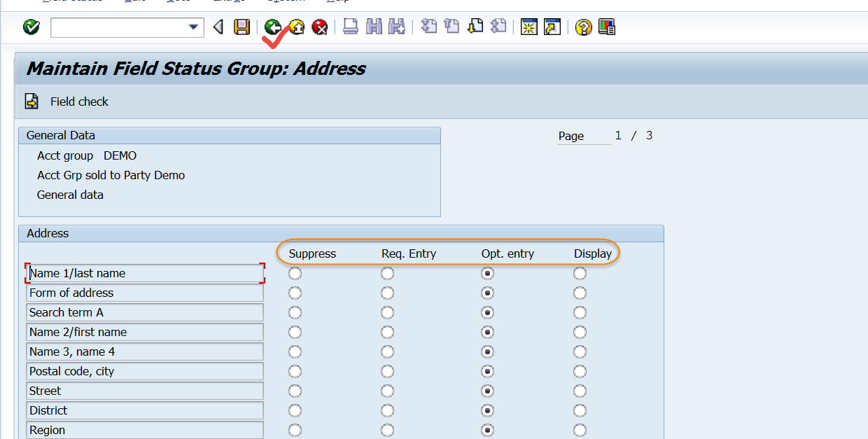Click the Find Next icon
The height and width of the screenshot is (439, 868).
coord(397,27)
